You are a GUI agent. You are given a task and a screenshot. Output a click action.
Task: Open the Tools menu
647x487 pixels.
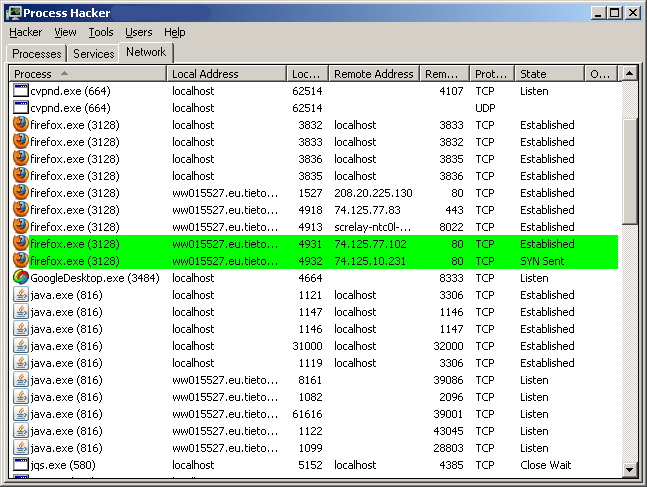(101, 32)
